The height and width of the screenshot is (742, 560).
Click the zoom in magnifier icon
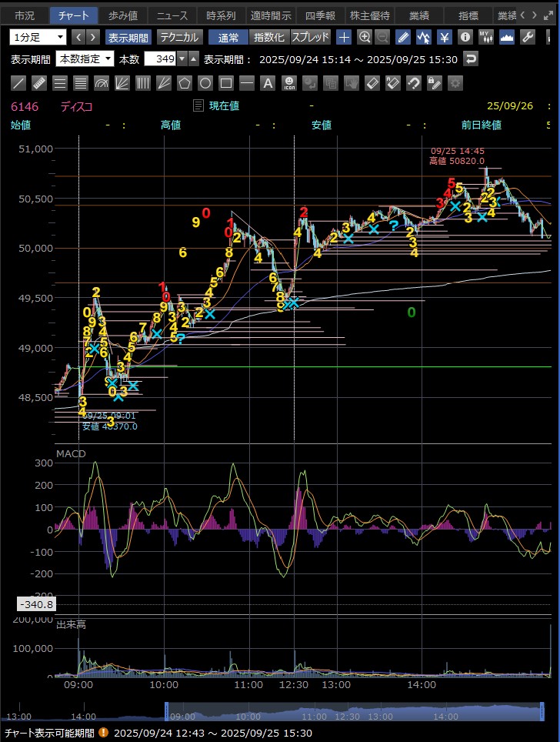[365, 37]
